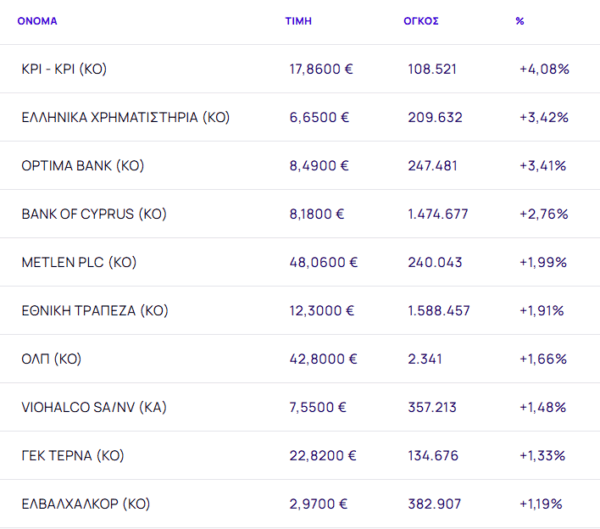Click the volume value 382.907
The height and width of the screenshot is (529, 600).
coord(435,504)
